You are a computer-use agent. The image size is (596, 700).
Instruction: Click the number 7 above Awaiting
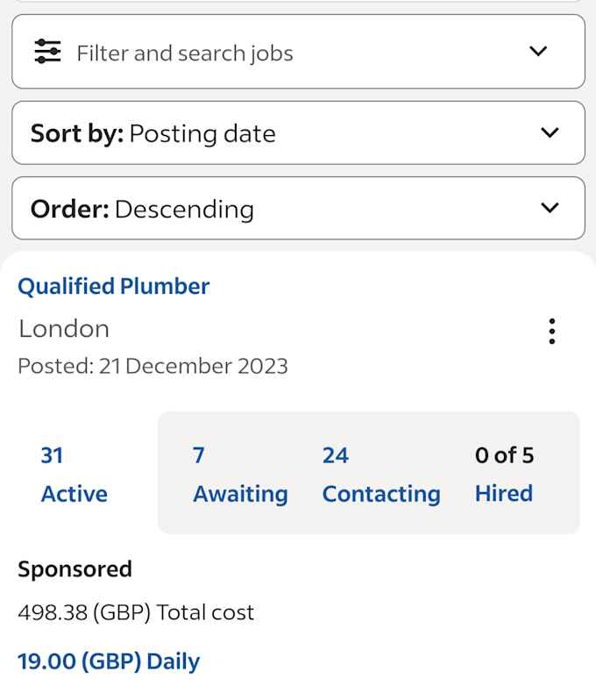[x=199, y=455]
